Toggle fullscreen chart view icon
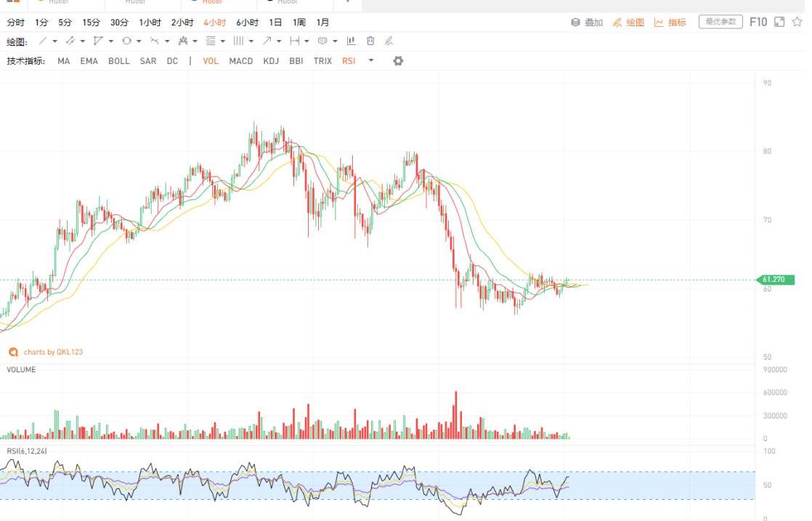 pos(779,22)
